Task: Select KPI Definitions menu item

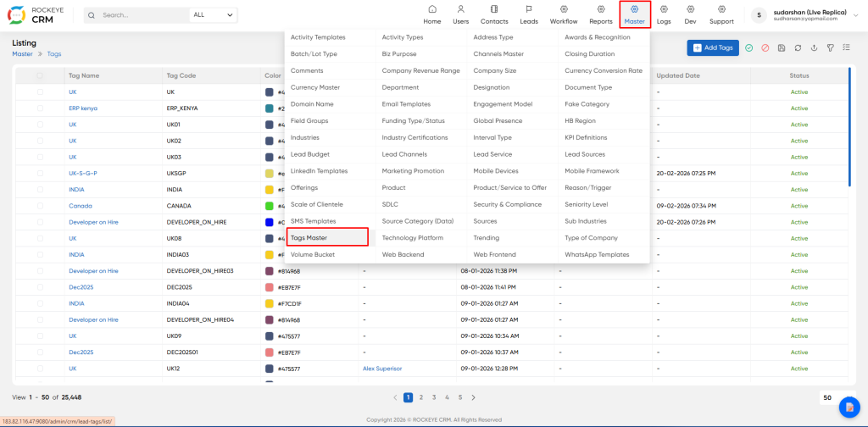Action: click(x=586, y=137)
